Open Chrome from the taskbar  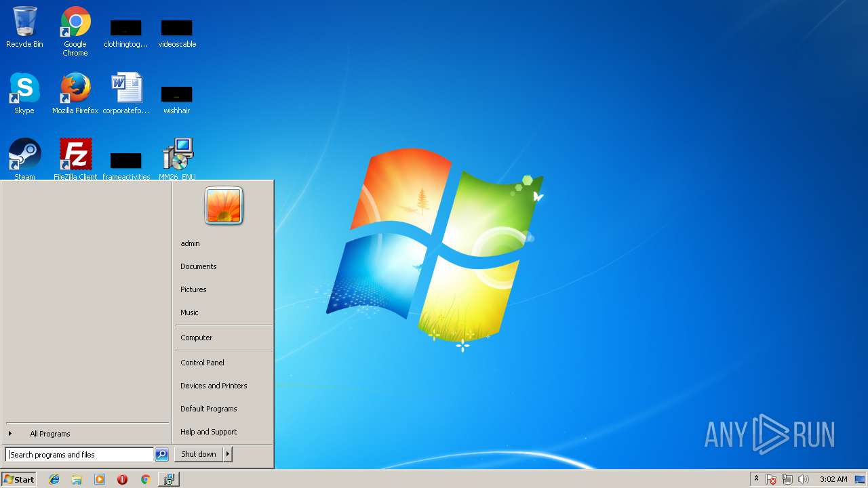pyautogui.click(x=145, y=479)
